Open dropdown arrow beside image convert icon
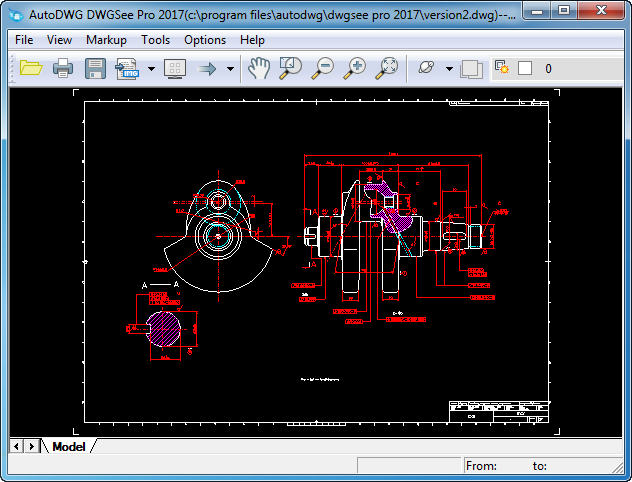Image resolution: width=632 pixels, height=482 pixels. coord(151,69)
